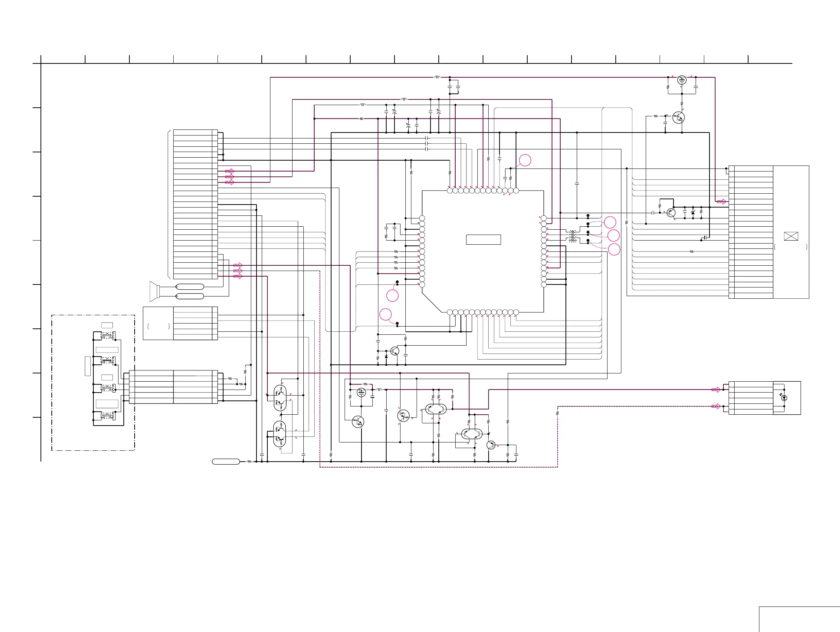
Task: Click the topmost push switch in the dashed box
Action: coord(108,336)
